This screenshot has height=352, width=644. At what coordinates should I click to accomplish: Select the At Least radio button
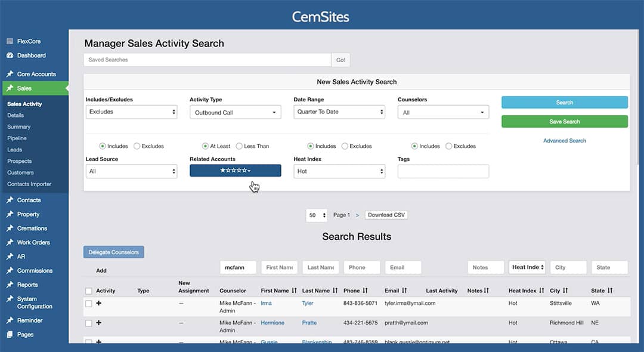click(205, 146)
